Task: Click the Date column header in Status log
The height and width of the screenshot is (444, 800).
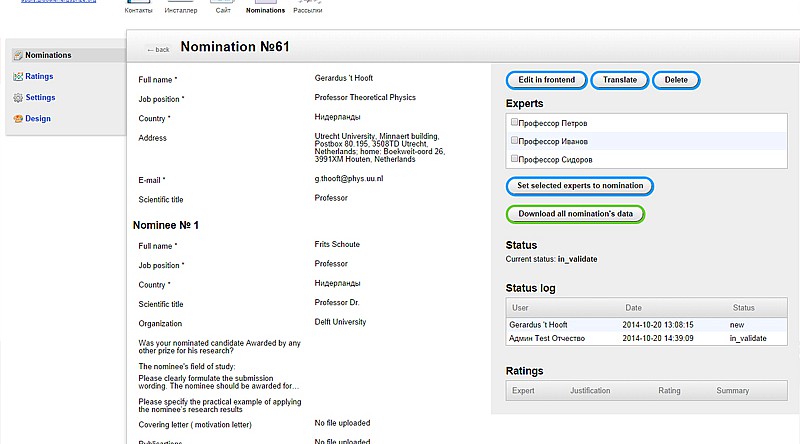Action: [x=634, y=307]
